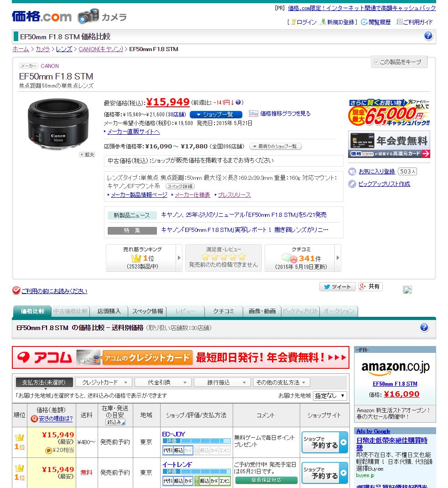Image resolution: width=448 pixels, height=488 pixels.
Task: Click the Canon lens product thumbnail
Action: click(58, 124)
